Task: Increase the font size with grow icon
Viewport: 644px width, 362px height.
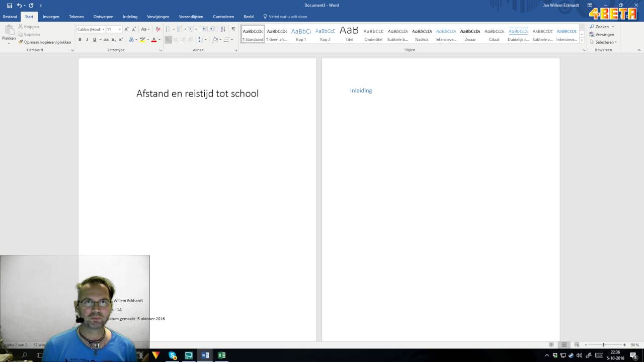Action: coord(126,29)
